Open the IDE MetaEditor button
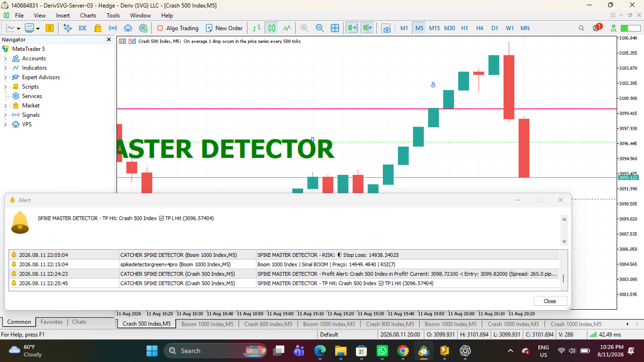The width and height of the screenshot is (644, 362). click(83, 28)
